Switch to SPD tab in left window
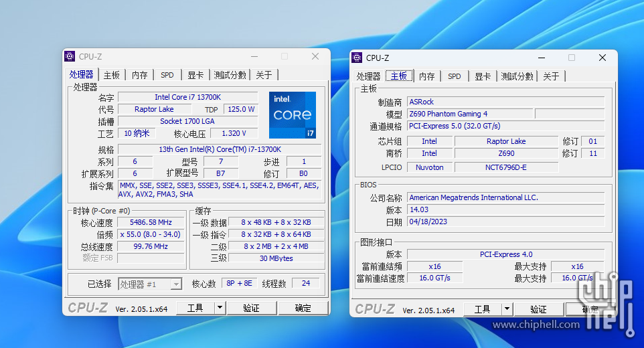 [167, 75]
